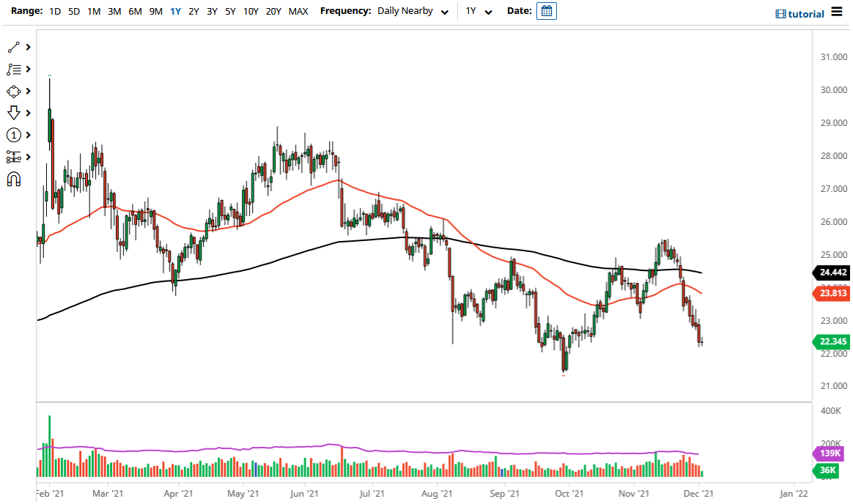
Task: Open the Daily Nearby frequency dropdown
Action: [x=413, y=11]
